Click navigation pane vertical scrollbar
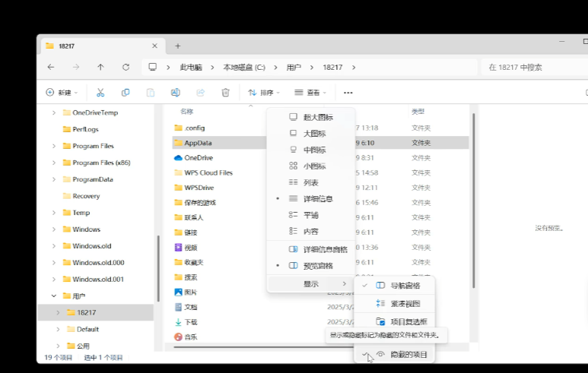The height and width of the screenshot is (373, 588). pyautogui.click(x=158, y=268)
